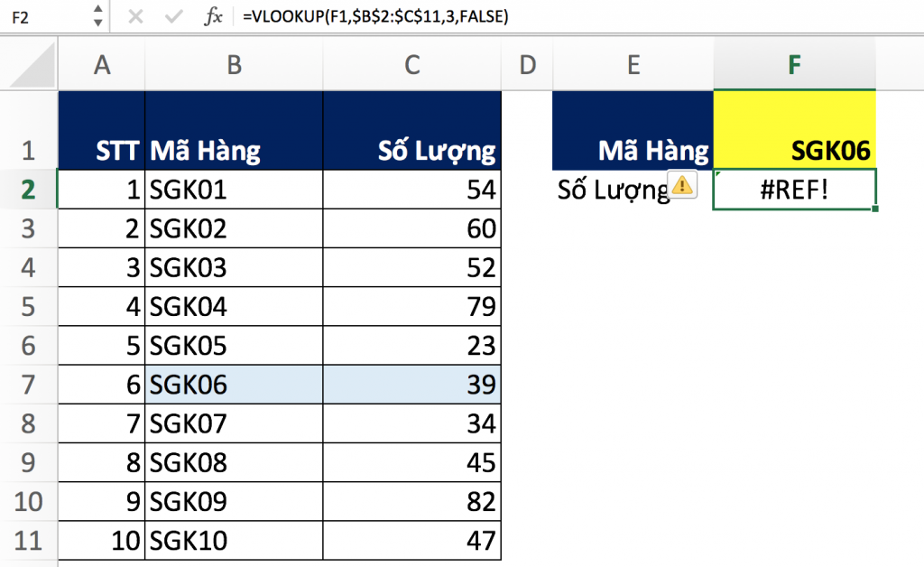The height and width of the screenshot is (567, 924).
Task: Select the #REF! error cell
Action: click(794, 190)
